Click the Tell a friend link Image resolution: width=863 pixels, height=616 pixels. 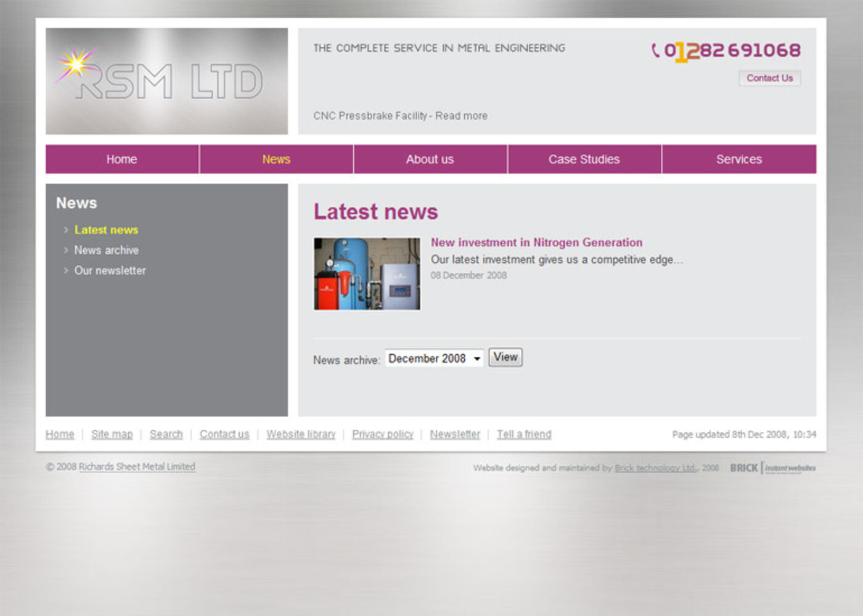(523, 434)
